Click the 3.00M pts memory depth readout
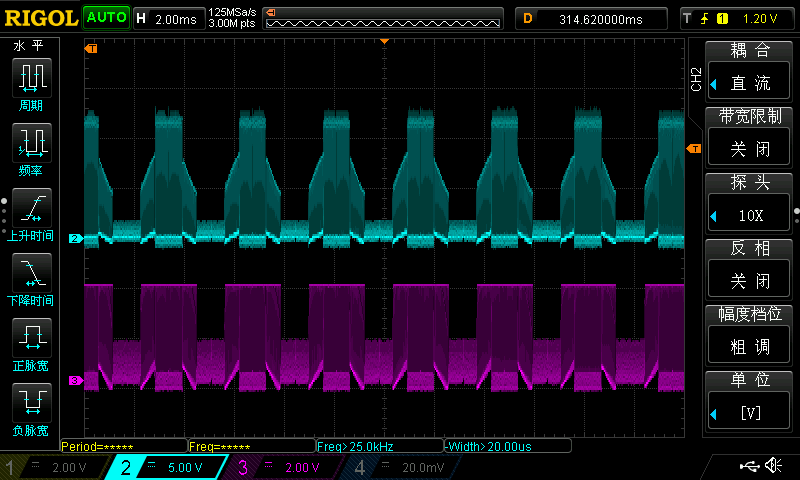The image size is (800, 480). point(232,23)
